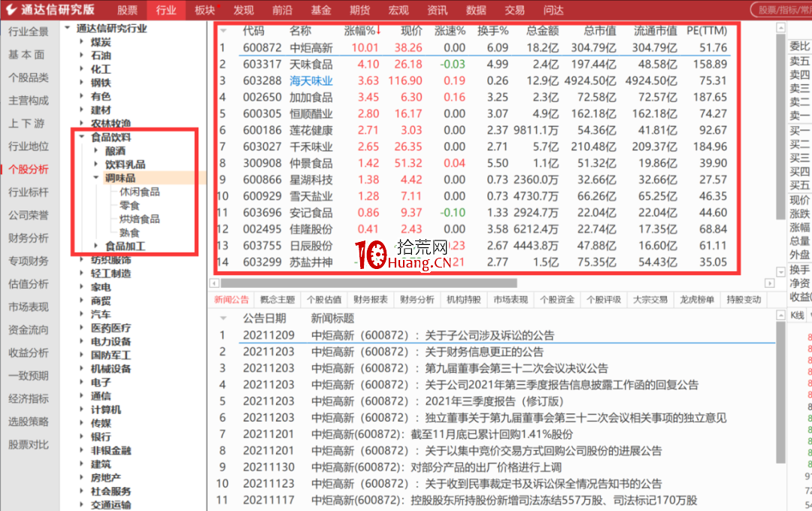Open the 股票 menu

pos(127,10)
